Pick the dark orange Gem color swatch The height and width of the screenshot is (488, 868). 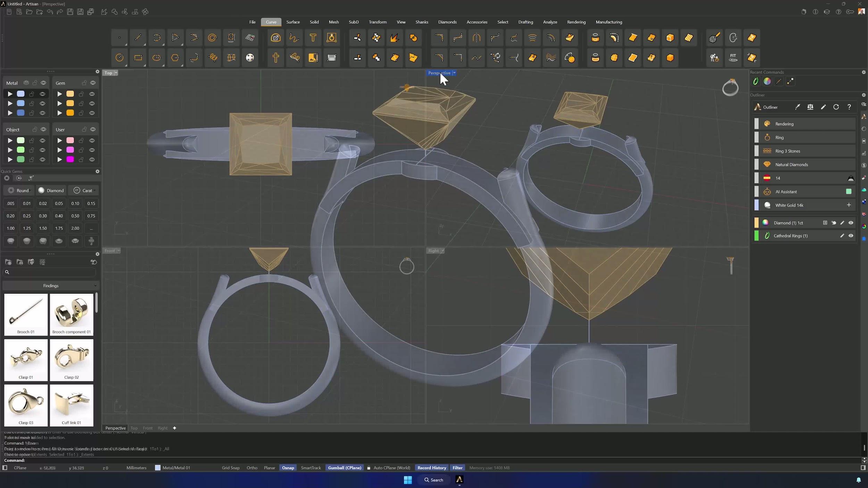click(x=70, y=113)
